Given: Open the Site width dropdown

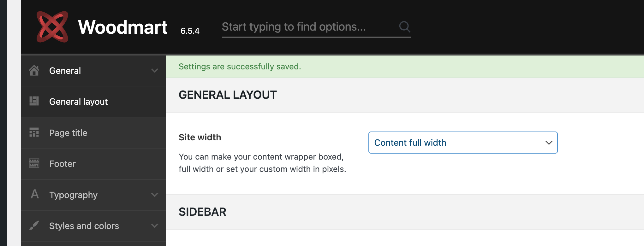Looking at the screenshot, I should tap(463, 143).
